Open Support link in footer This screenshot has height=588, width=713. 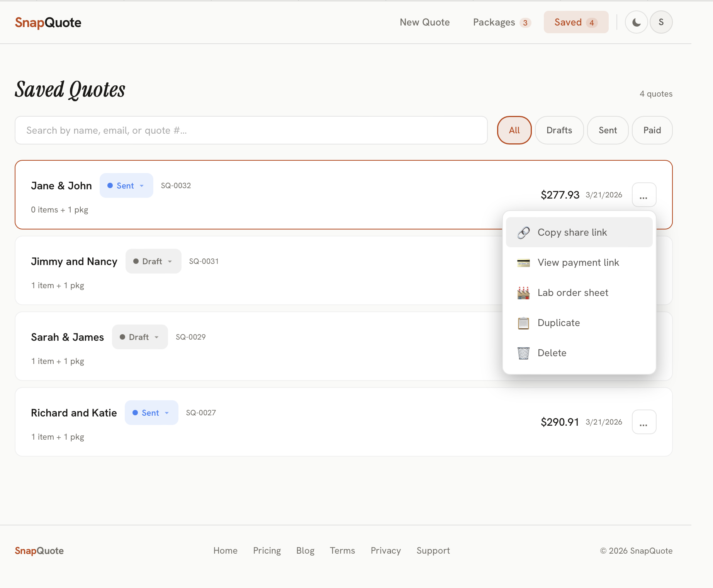433,551
